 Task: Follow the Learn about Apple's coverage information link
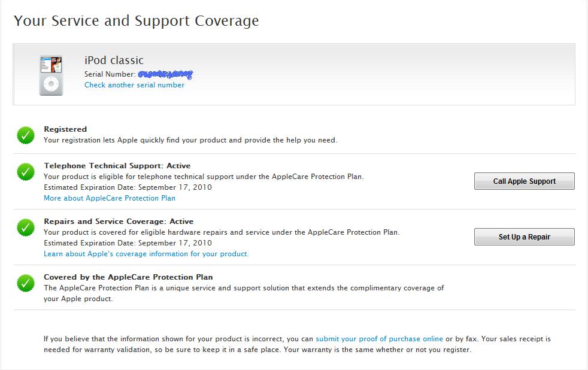click(x=146, y=254)
